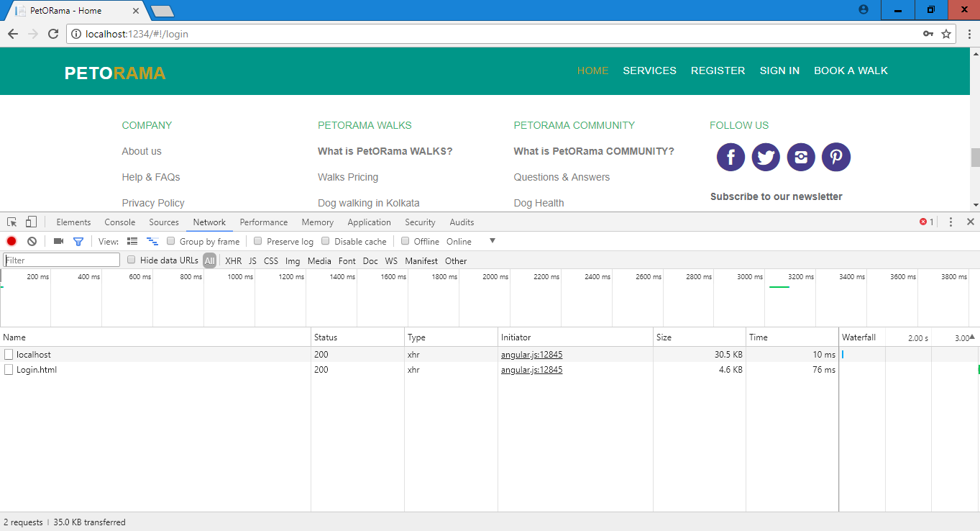
Task: Select All request types filter
Action: tap(209, 260)
